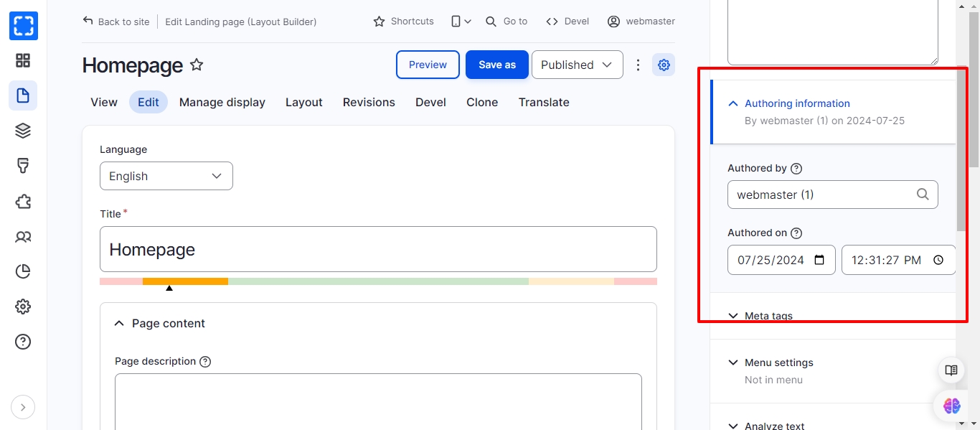Open the Help question mark icon
Image resolution: width=980 pixels, height=430 pixels.
[x=23, y=342]
